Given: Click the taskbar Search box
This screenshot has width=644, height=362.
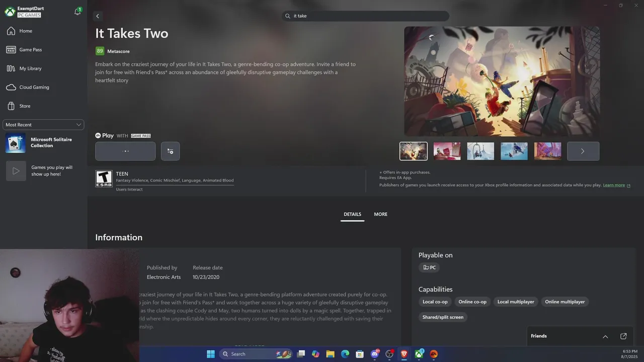Looking at the screenshot, I should 256,354.
